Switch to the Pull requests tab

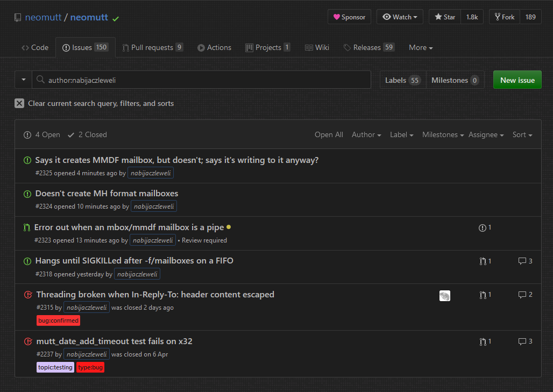pos(152,47)
